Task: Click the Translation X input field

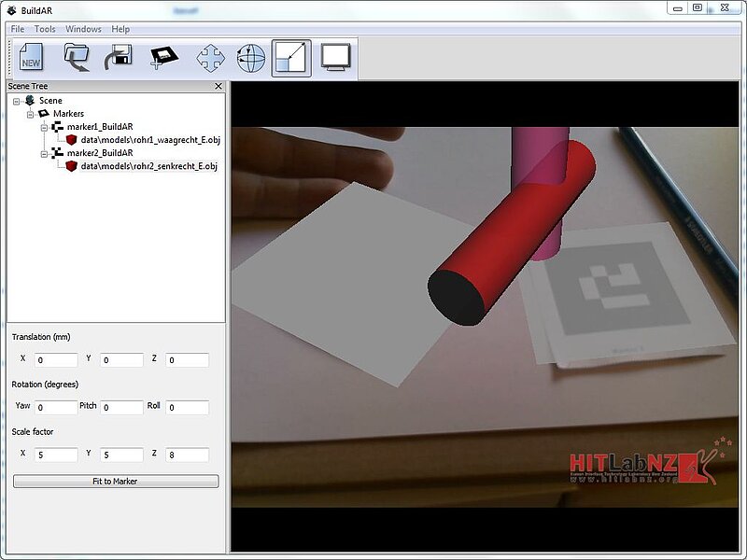Action: pyautogui.click(x=56, y=360)
